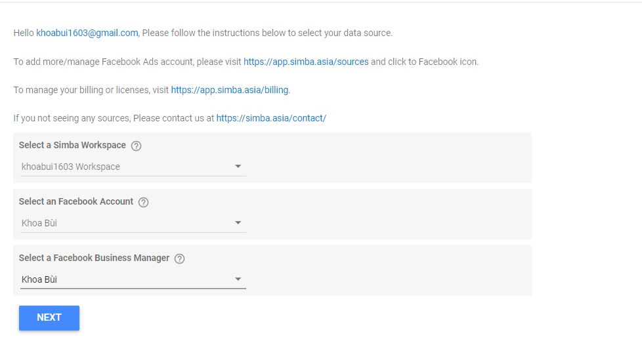Click the help icon beside Select an Facebook Account
The width and height of the screenshot is (642, 364).
144,202
